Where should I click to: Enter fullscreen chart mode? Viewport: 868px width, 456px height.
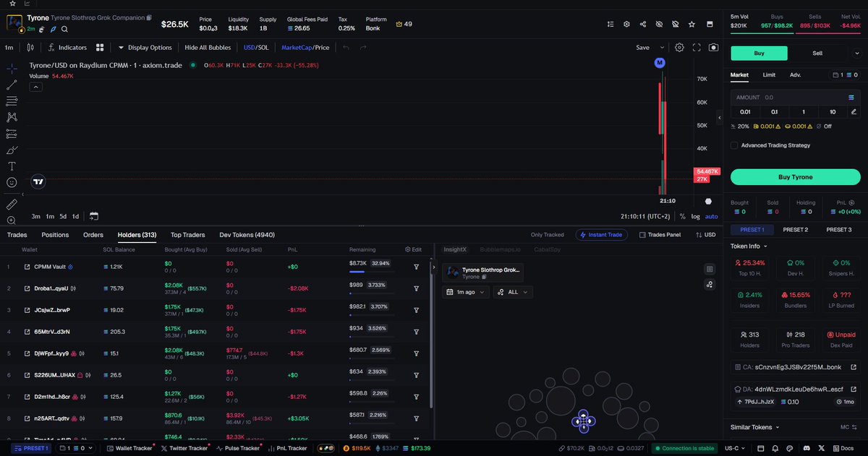point(697,48)
